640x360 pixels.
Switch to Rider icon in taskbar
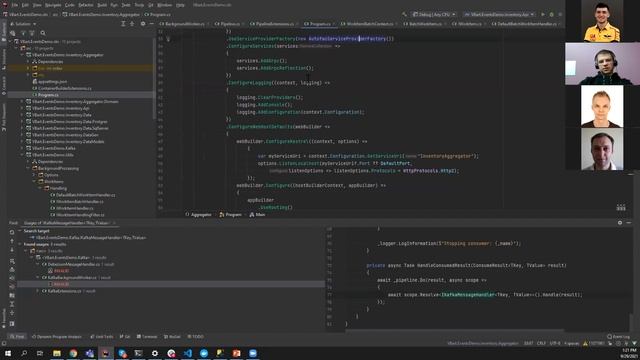point(106,353)
